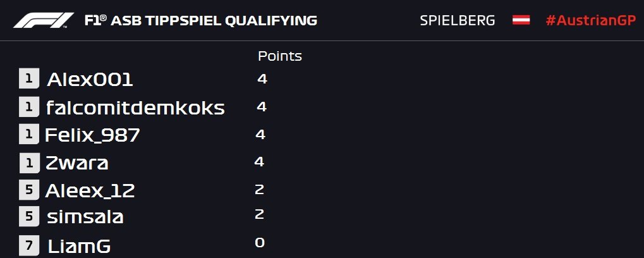Click the Points column header

(x=280, y=56)
